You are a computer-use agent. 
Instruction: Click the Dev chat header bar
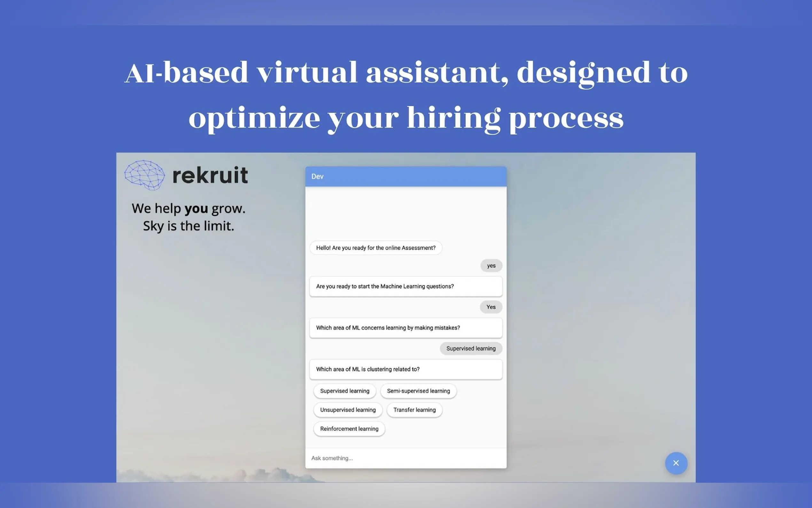coord(405,176)
